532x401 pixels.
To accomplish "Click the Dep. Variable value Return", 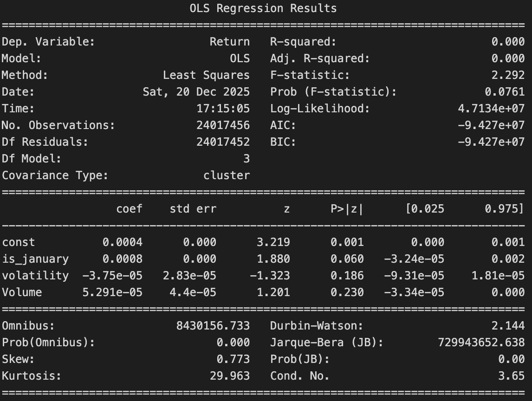I will 229,42.
